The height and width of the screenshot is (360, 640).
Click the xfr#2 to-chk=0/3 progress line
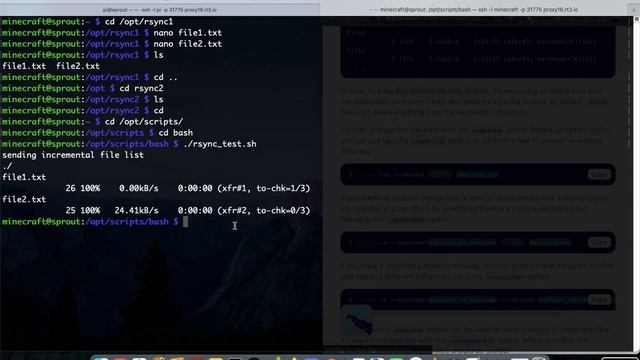point(188,210)
